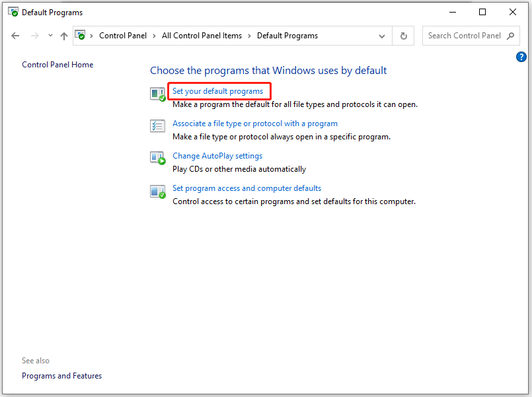Open Programs and Features link

point(61,376)
